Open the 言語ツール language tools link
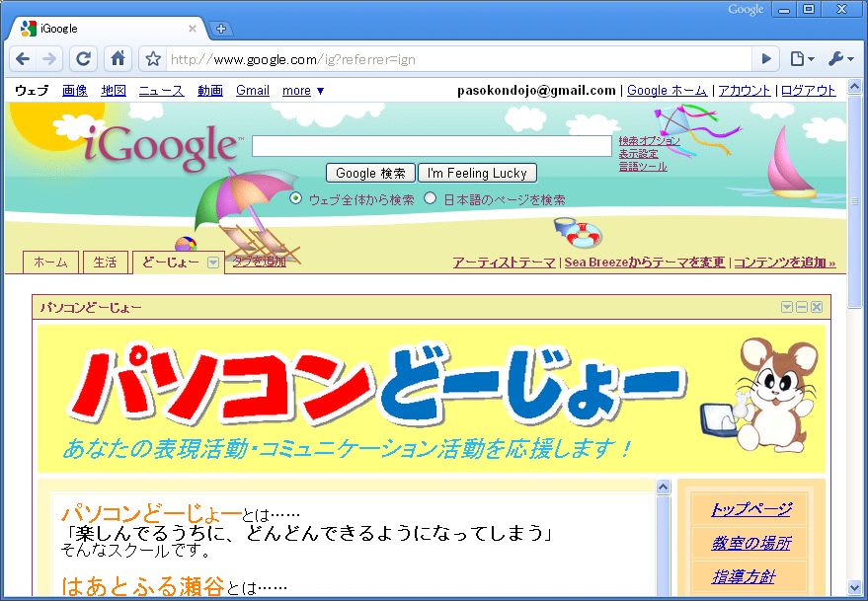 coord(643,167)
